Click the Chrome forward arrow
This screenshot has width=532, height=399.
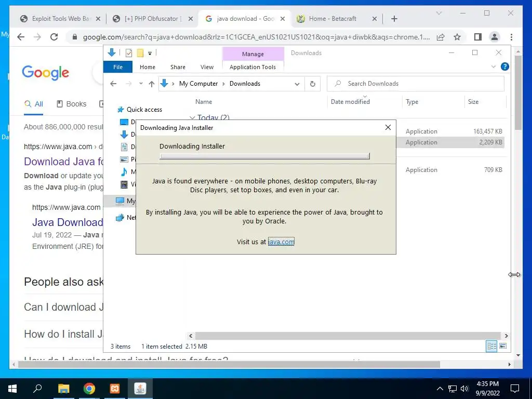(x=37, y=37)
